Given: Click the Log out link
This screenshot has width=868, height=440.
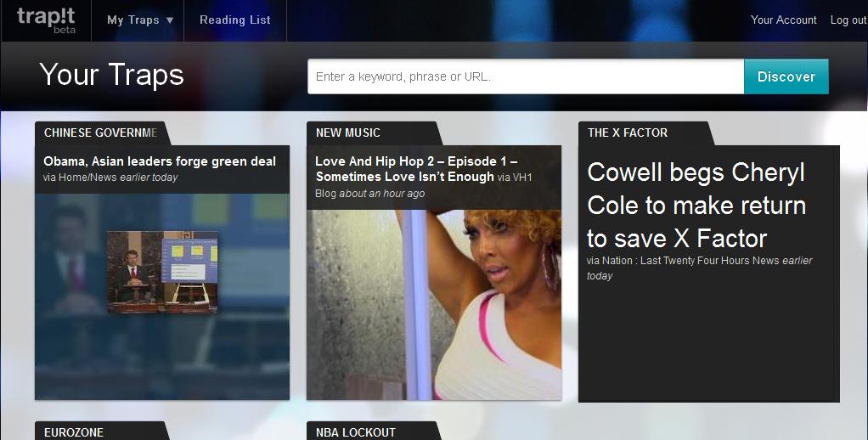Looking at the screenshot, I should [x=848, y=20].
